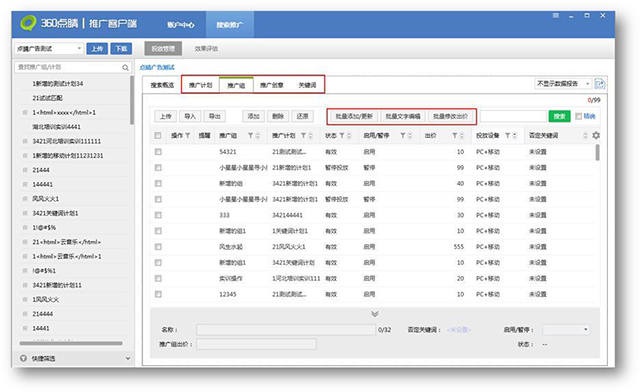The height and width of the screenshot is (392, 640).
Task: Click the blue 上传 button in top bar
Action: pos(97,49)
